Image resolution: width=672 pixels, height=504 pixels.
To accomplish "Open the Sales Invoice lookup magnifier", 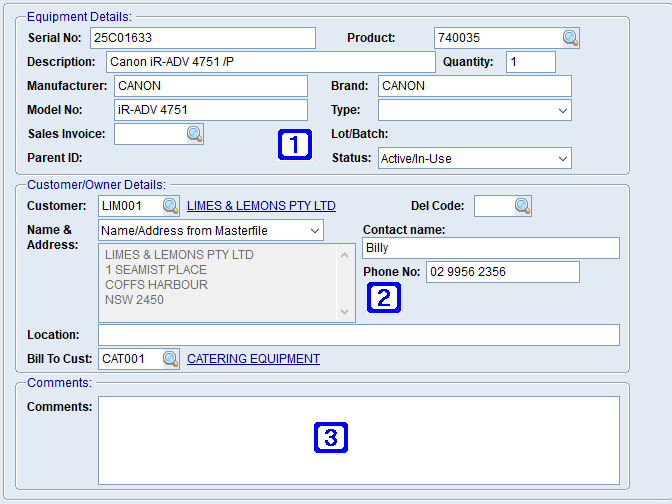I will 195,134.
